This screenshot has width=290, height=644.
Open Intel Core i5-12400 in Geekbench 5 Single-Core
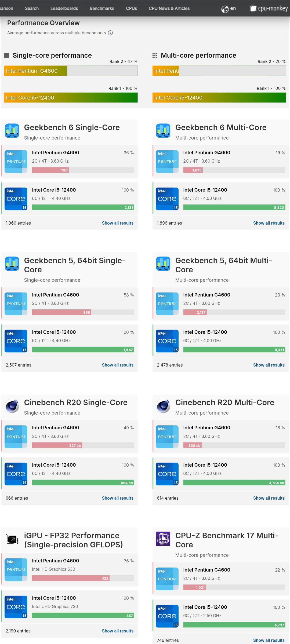click(x=54, y=332)
